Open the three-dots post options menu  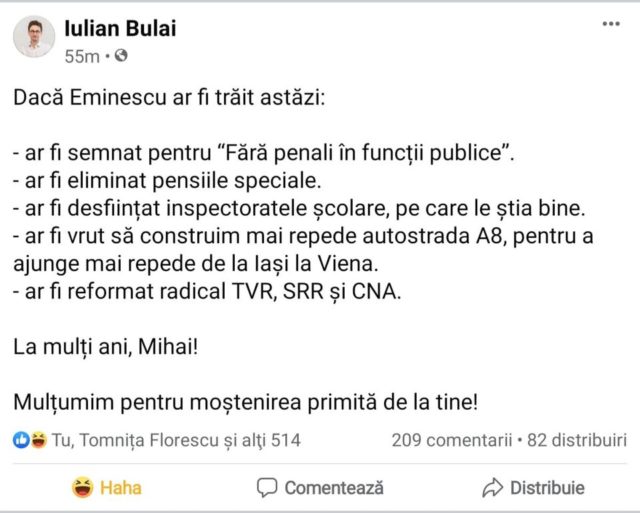(610, 23)
